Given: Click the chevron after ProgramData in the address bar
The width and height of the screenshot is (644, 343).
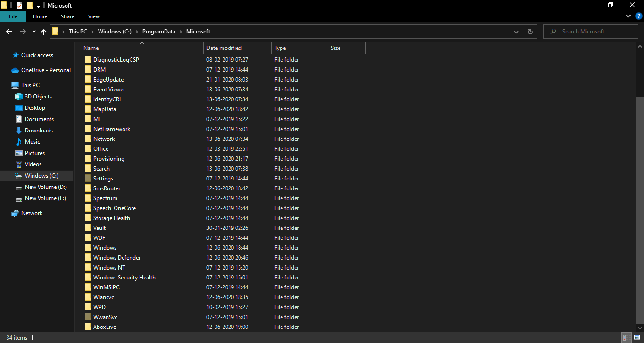Looking at the screenshot, I should pos(181,32).
